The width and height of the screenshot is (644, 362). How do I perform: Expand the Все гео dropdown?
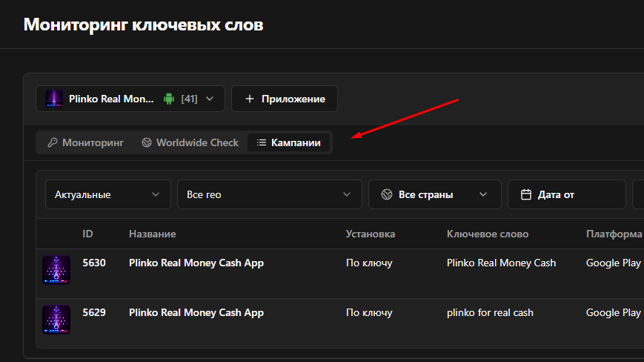pos(270,194)
